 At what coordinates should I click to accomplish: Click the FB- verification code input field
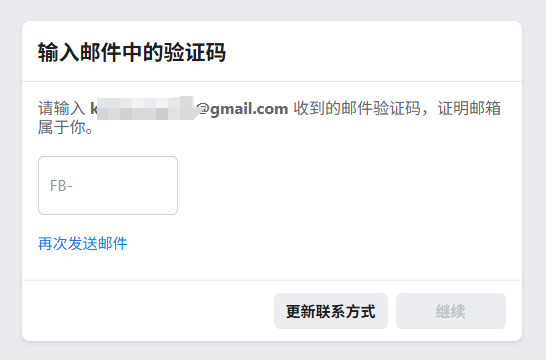tap(108, 185)
